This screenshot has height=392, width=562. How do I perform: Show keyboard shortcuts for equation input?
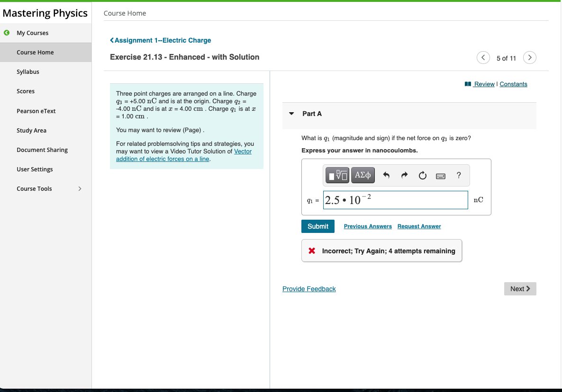tap(440, 175)
